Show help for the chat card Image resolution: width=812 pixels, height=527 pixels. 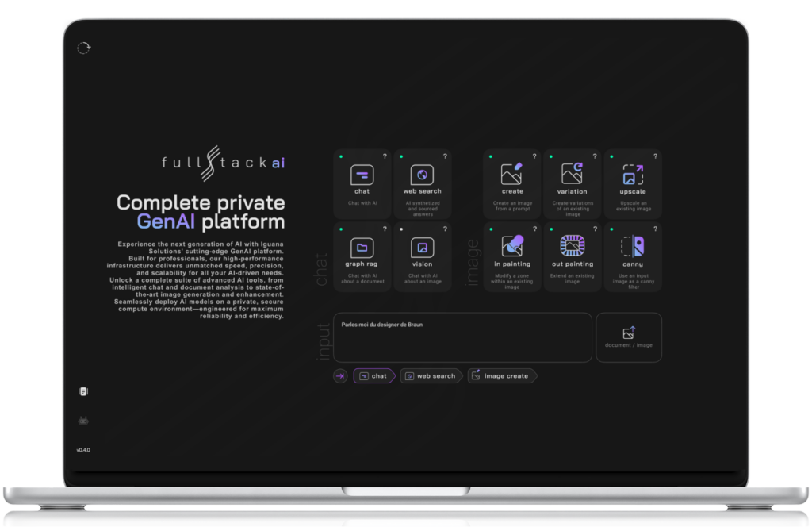point(385,156)
